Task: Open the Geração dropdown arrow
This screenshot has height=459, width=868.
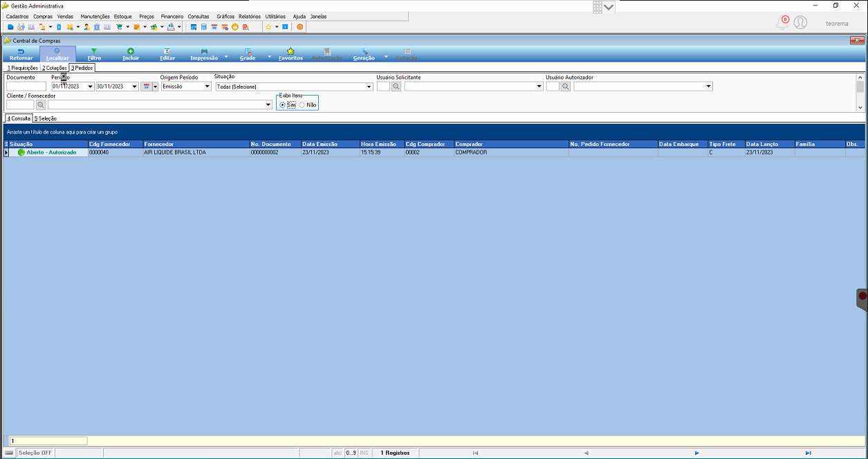Action: click(x=386, y=57)
